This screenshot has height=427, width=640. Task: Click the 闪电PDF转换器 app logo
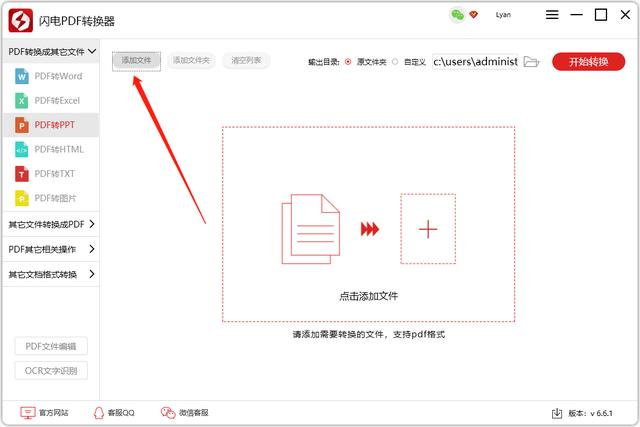coord(21,20)
